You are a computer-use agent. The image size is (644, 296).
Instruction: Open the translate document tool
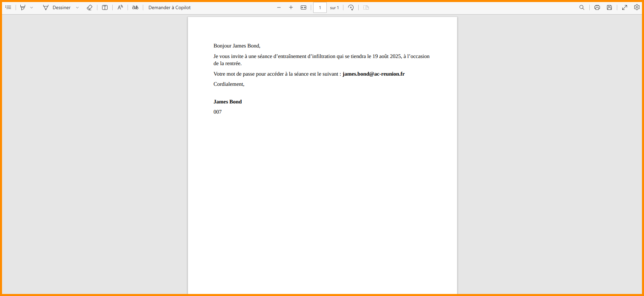pyautogui.click(x=135, y=7)
